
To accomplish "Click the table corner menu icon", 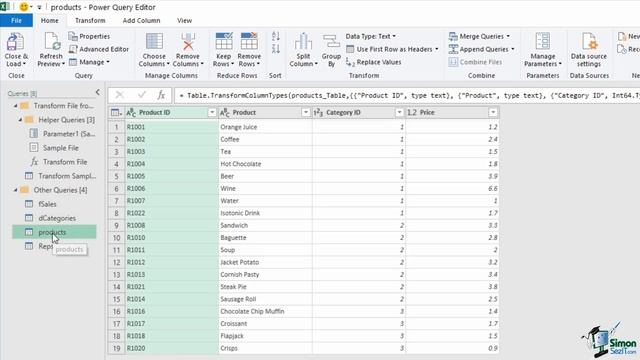I will (x=116, y=113).
